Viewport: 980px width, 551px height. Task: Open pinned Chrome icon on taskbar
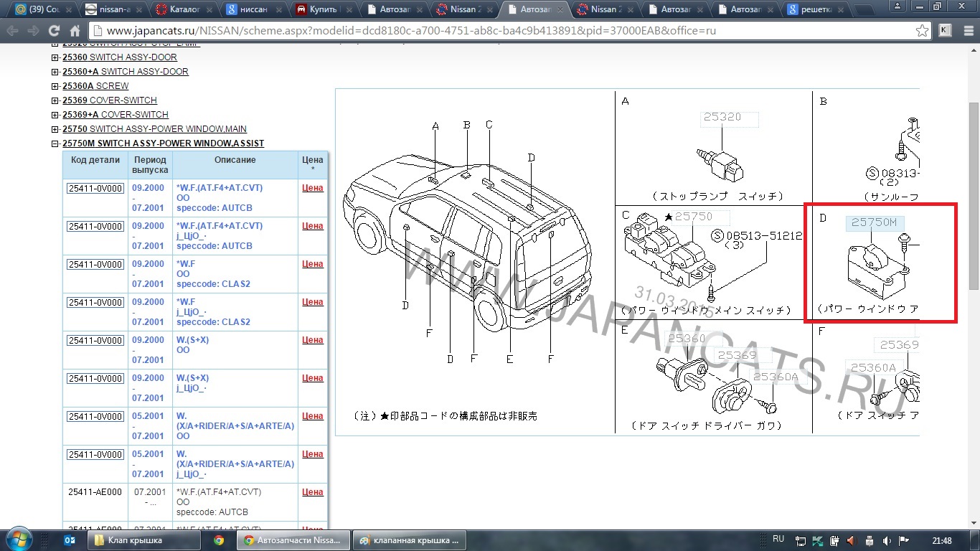click(219, 540)
